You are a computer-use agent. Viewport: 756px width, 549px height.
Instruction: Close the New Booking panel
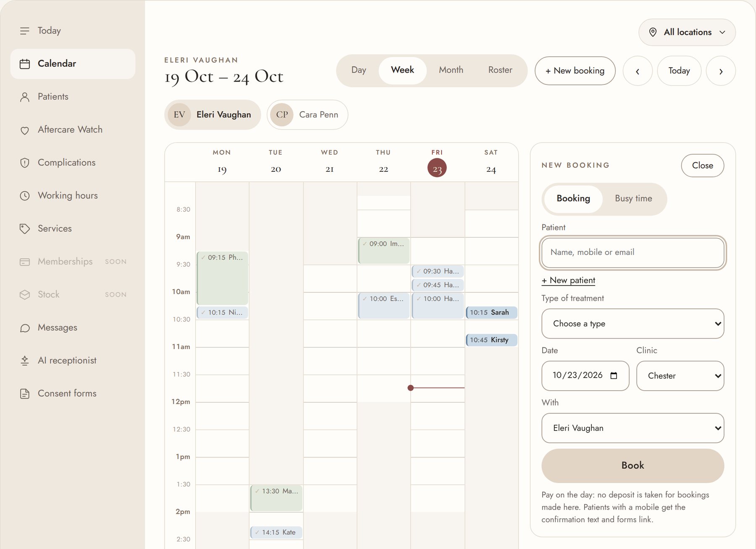tap(702, 165)
